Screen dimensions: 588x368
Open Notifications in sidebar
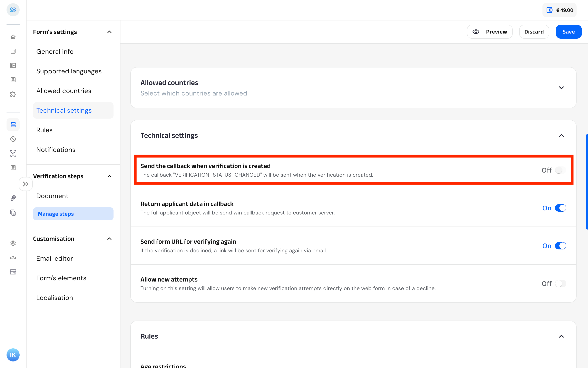pos(56,150)
